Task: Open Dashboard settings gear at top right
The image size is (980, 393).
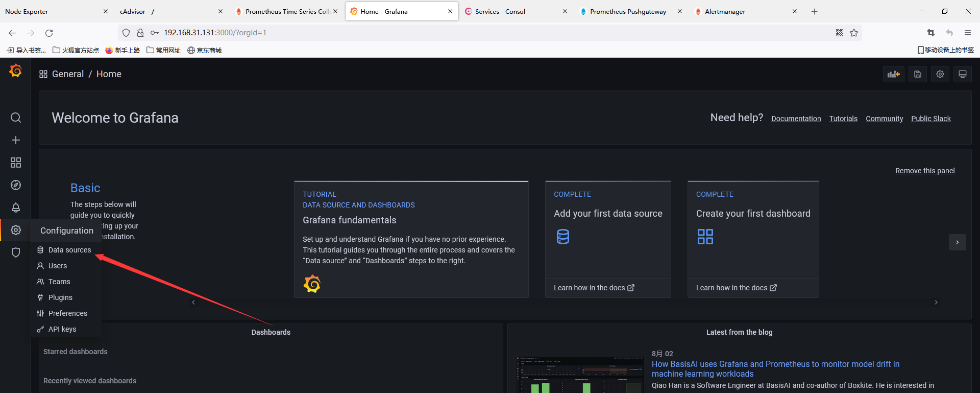Action: (940, 74)
